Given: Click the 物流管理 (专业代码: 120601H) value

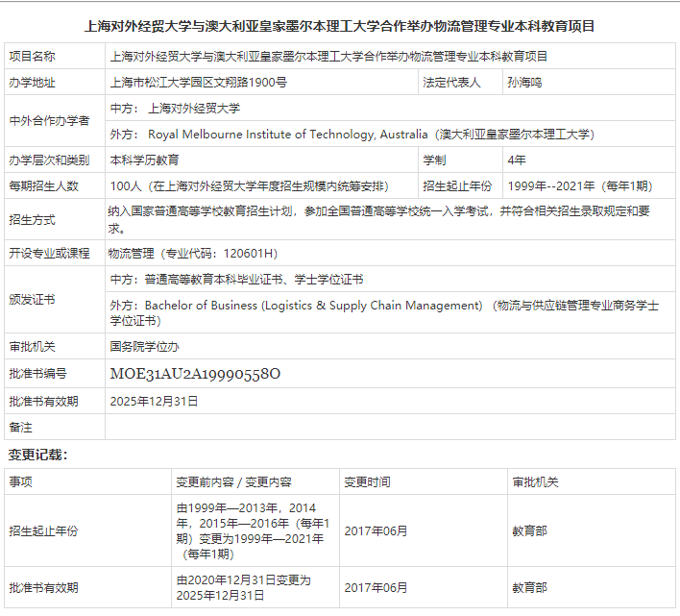Looking at the screenshot, I should pos(192,254).
